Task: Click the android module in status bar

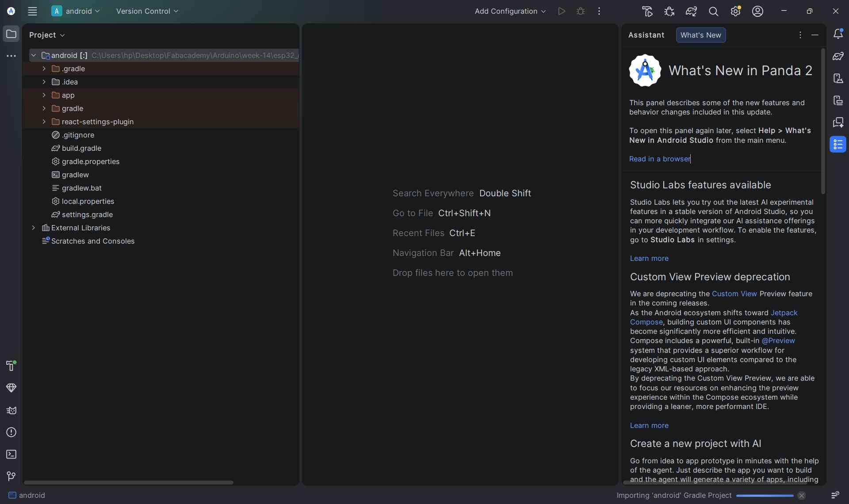Action: [x=27, y=495]
